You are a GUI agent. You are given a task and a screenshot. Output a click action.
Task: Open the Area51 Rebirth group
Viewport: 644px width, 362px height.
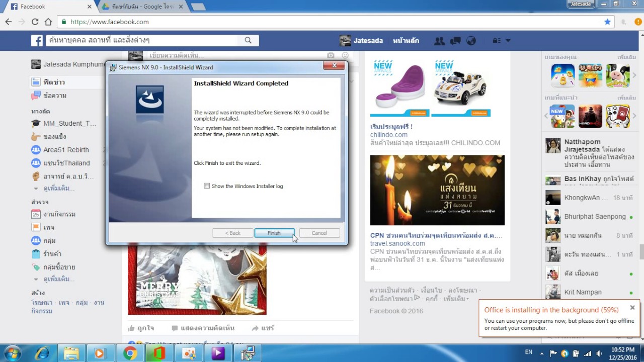60,150
